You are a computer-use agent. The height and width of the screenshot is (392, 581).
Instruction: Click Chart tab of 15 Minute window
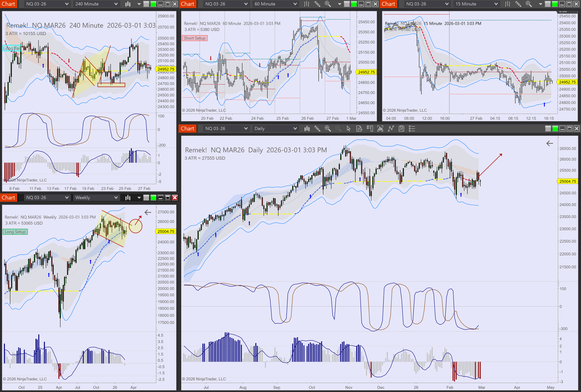coord(388,4)
